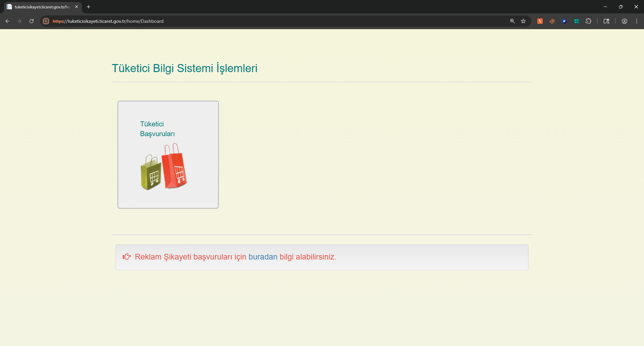Viewport: 644px width, 346px height.
Task: Follow the 'buradan' link
Action: 263,257
